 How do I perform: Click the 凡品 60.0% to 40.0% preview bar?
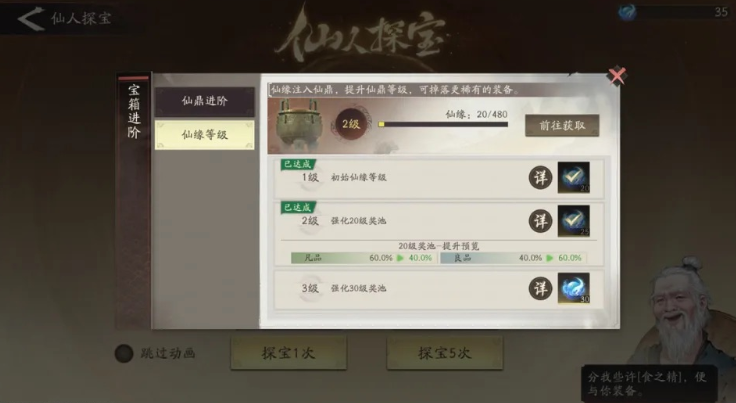pyautogui.click(x=364, y=258)
